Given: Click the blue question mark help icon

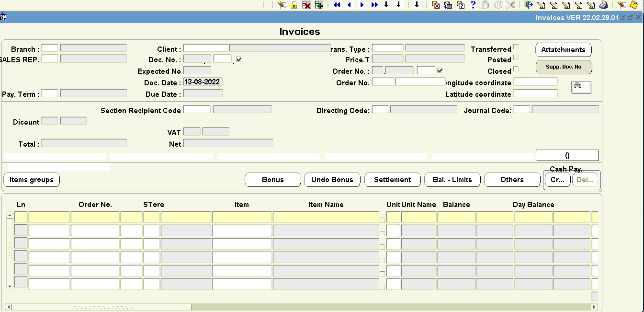Looking at the screenshot, I should click(x=473, y=5).
